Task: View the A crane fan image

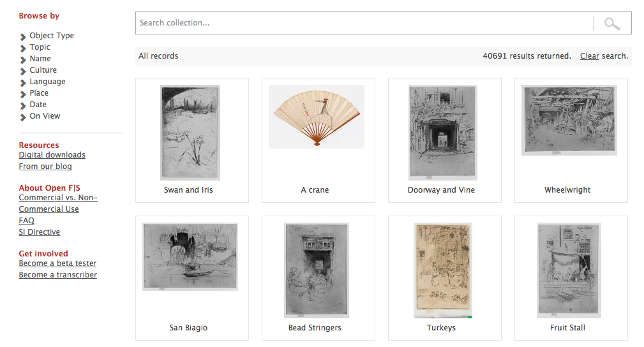Action: 317,117
